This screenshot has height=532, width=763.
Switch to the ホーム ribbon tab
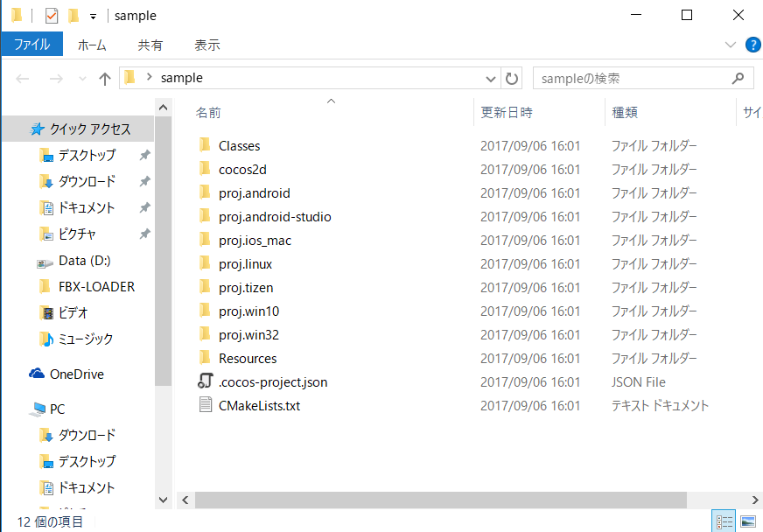point(92,45)
